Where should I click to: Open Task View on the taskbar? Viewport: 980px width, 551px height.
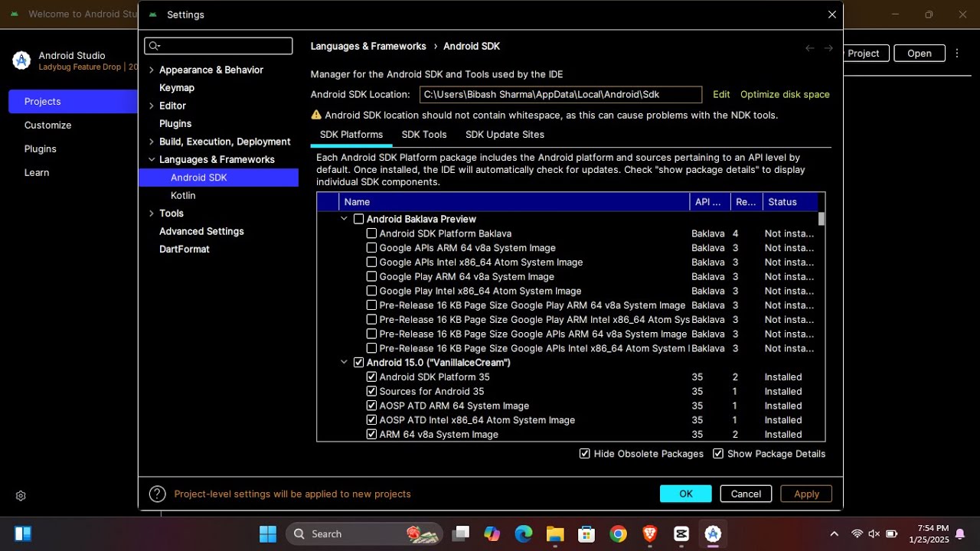(x=460, y=533)
